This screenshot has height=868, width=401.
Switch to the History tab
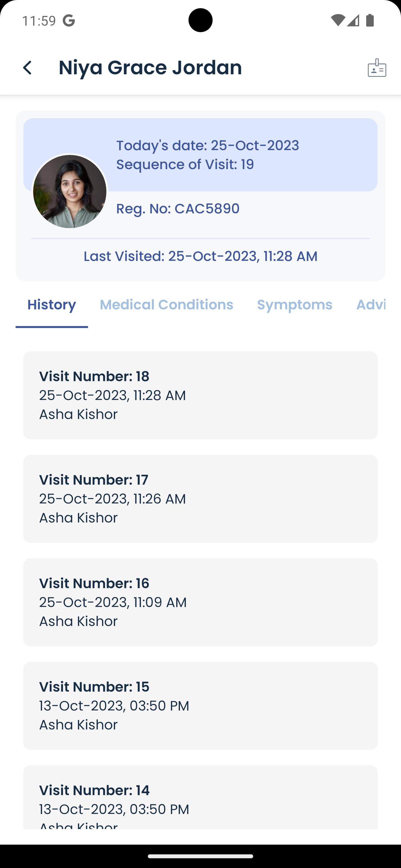pyautogui.click(x=52, y=305)
